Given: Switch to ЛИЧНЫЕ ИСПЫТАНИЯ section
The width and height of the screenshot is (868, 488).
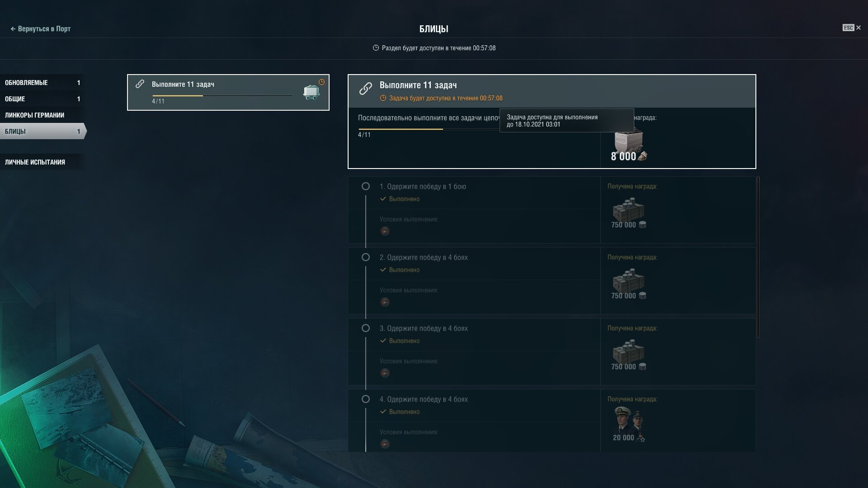Looking at the screenshot, I should tap(42, 162).
